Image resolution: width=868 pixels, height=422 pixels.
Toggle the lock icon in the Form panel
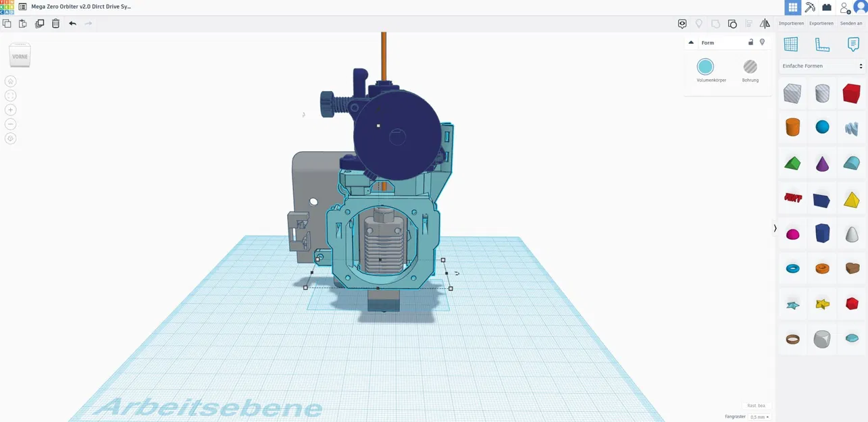(750, 42)
